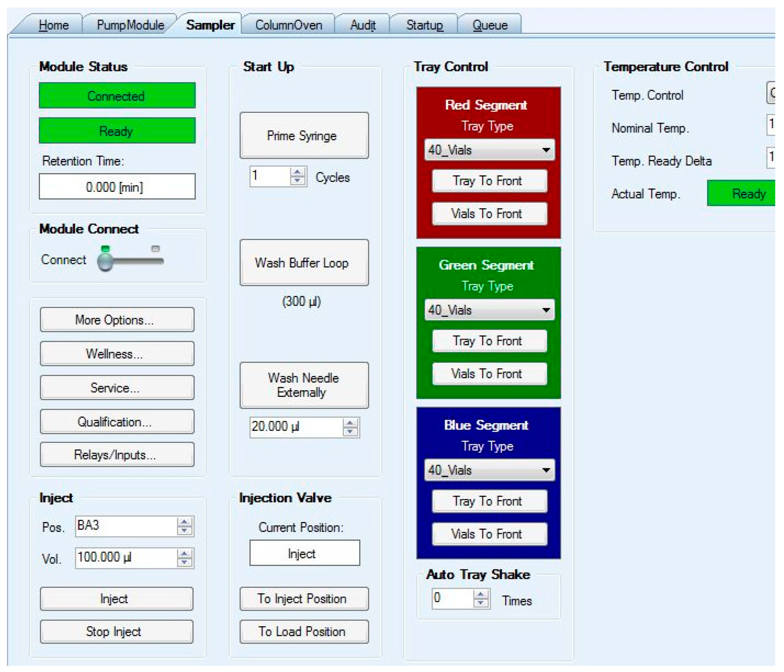Decrease Auto Tray Shake times
784x672 pixels.
(x=480, y=603)
